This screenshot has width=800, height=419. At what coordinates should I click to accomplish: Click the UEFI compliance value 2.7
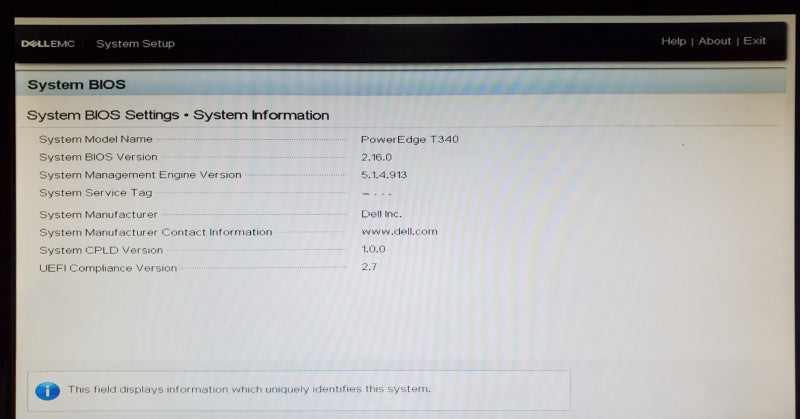pyautogui.click(x=369, y=266)
